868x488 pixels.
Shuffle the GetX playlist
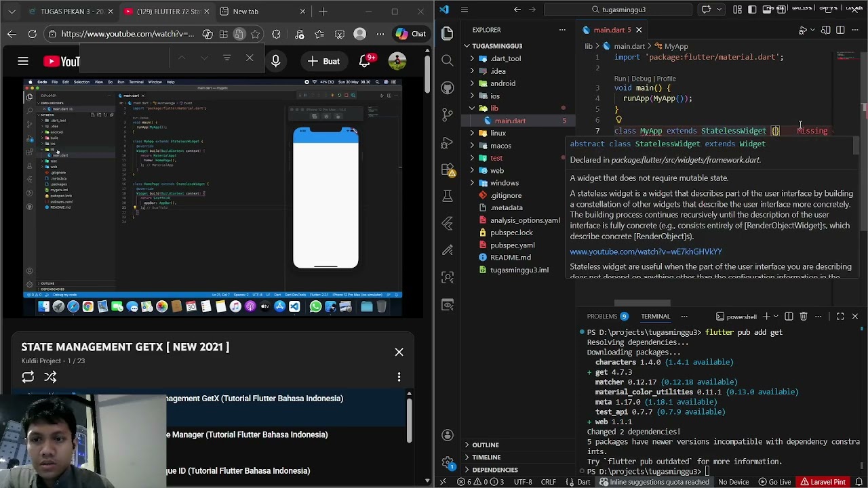[50, 377]
